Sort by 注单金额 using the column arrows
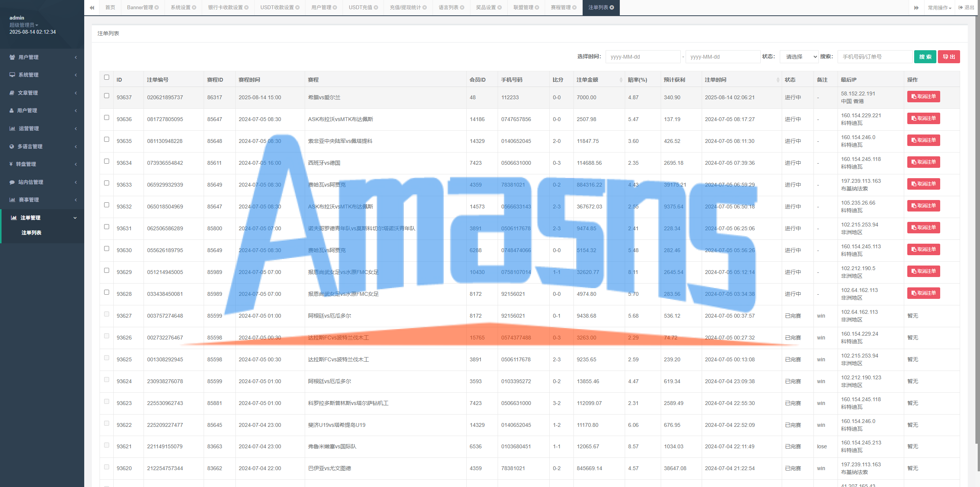 [621, 80]
